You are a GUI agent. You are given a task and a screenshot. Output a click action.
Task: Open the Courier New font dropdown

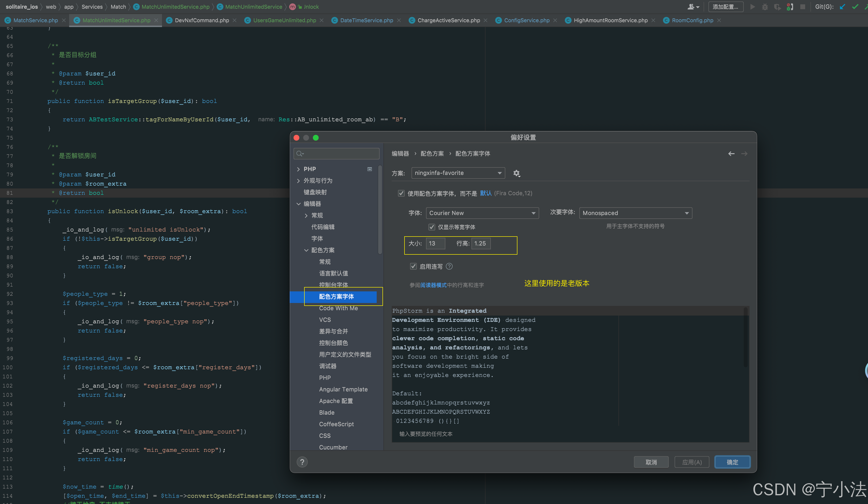tap(482, 213)
